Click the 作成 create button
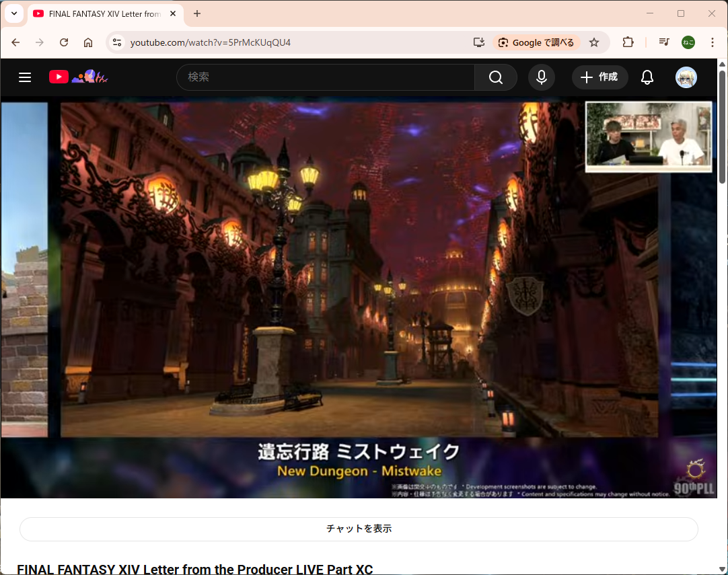 [599, 77]
